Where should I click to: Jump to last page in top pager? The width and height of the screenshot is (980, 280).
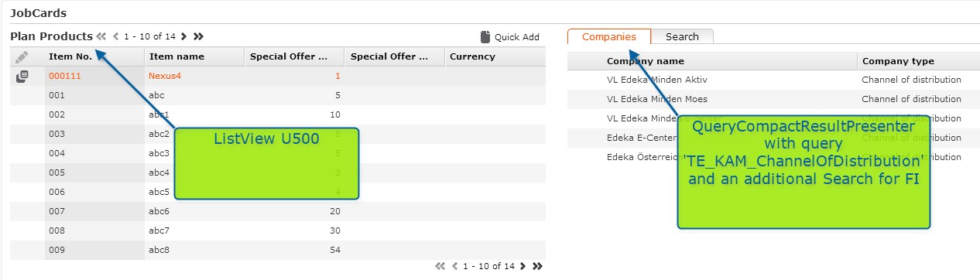click(x=199, y=36)
